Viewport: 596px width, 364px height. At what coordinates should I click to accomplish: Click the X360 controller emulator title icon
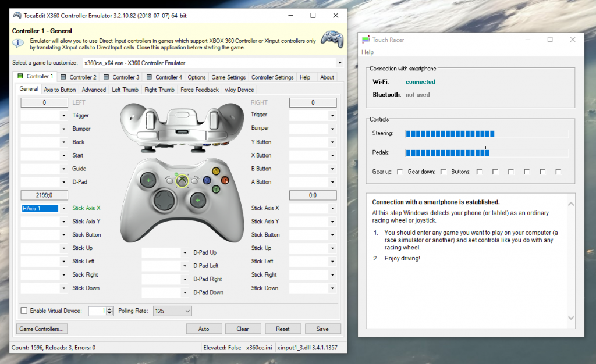pos(17,16)
